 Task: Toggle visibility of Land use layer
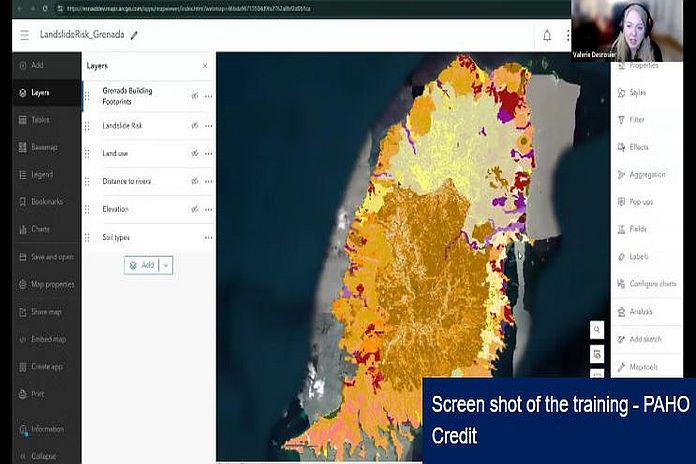(x=195, y=154)
